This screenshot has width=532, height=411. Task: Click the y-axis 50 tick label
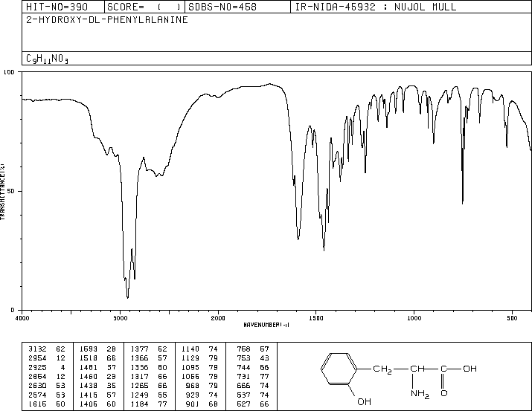pos(11,191)
